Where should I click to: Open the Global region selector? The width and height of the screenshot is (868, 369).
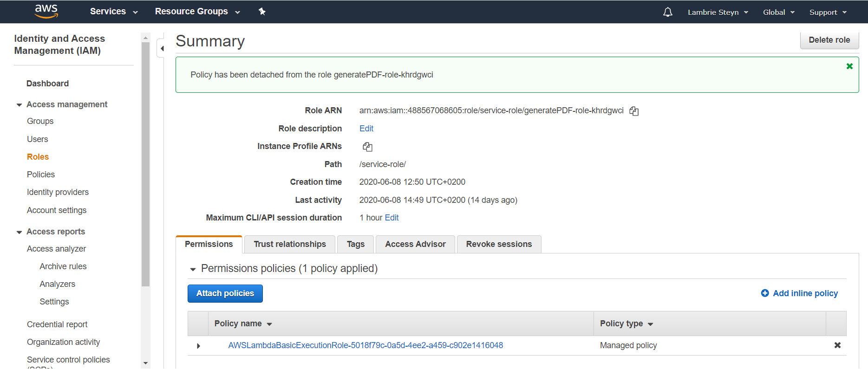click(779, 12)
